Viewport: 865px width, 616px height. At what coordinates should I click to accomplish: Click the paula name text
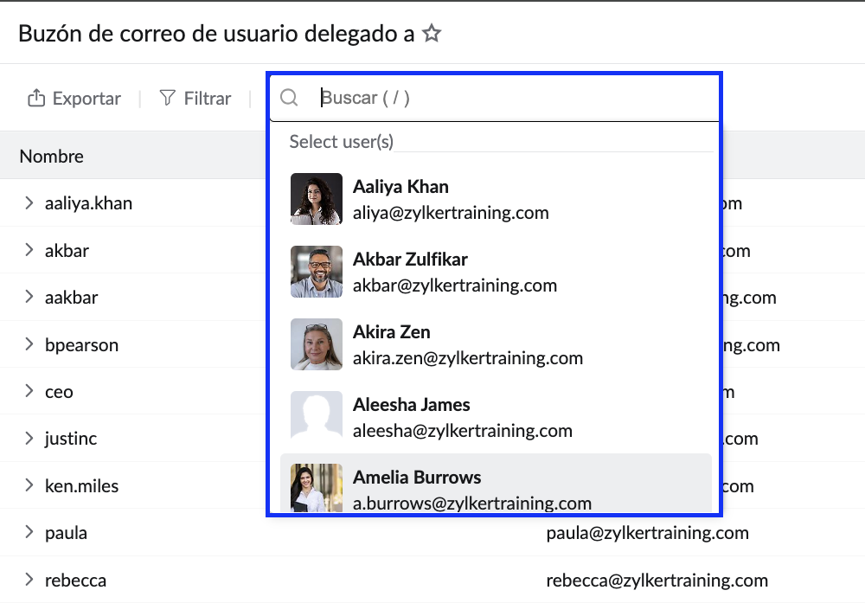pos(66,533)
